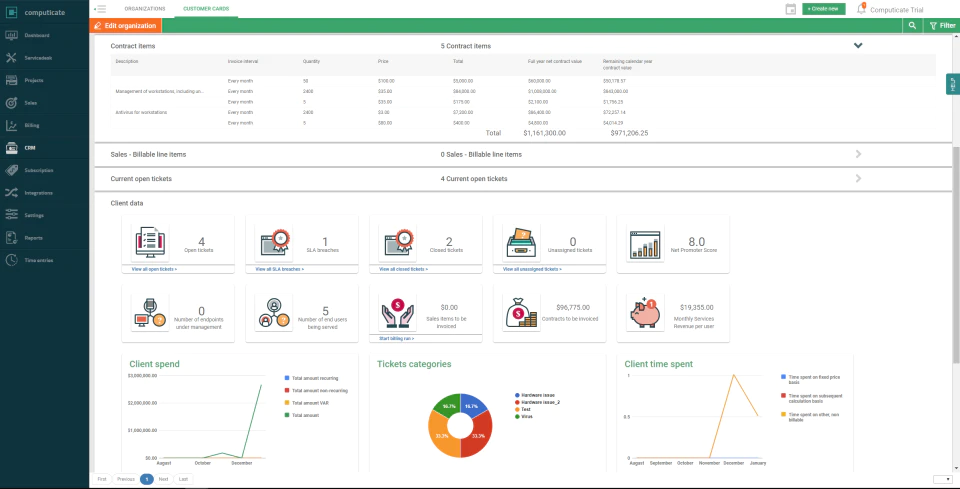Click the Start billing run link
Viewport: 960px width, 489px height.
[x=397, y=338]
